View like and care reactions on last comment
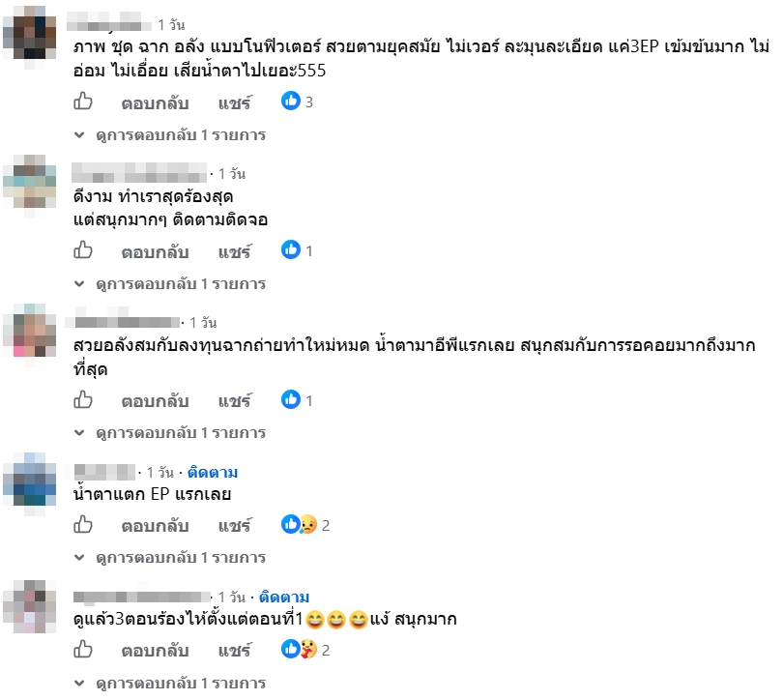783x700 pixels. [x=305, y=650]
